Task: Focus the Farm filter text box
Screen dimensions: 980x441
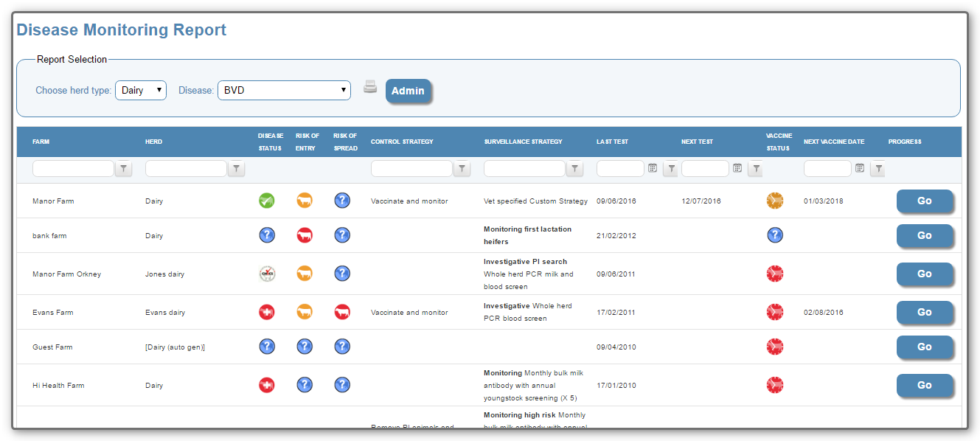Action: 74,169
